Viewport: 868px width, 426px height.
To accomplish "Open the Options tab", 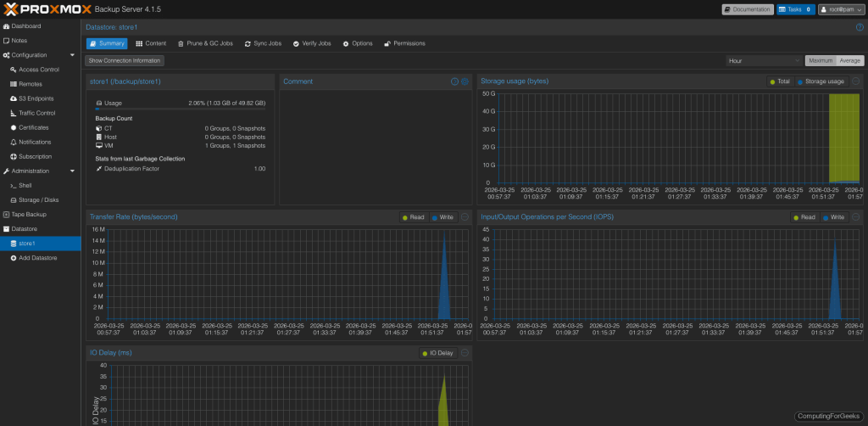I will [358, 44].
